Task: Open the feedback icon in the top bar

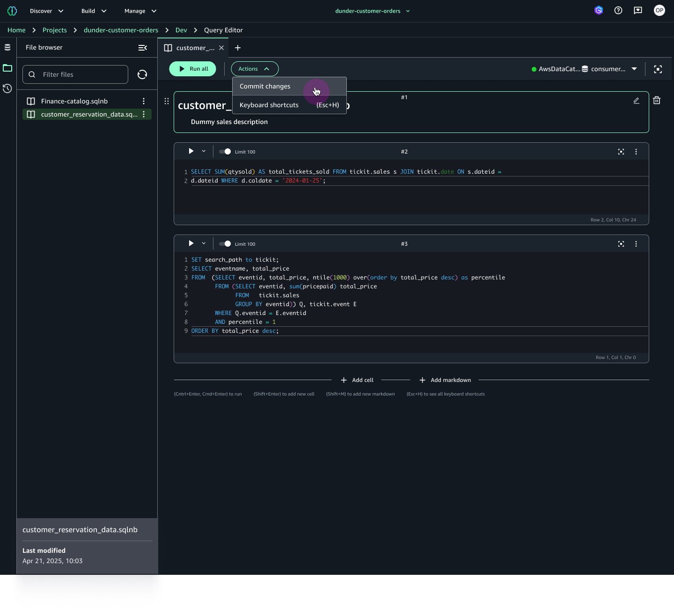Action: (x=637, y=10)
